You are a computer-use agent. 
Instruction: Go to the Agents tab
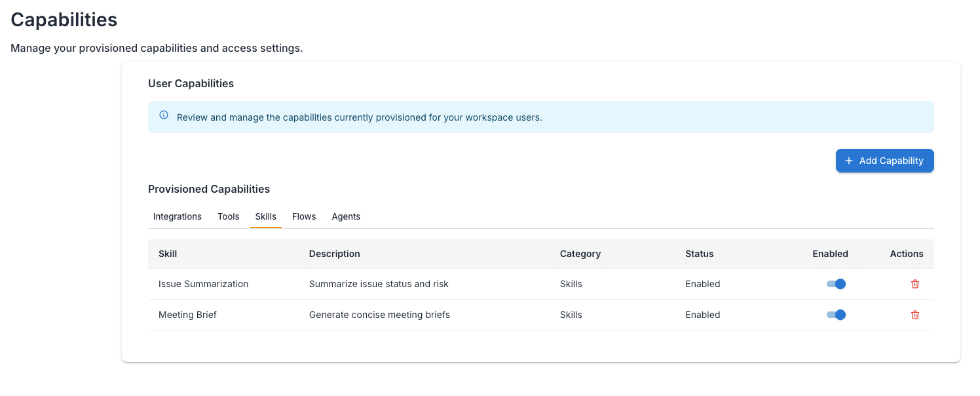pos(346,216)
